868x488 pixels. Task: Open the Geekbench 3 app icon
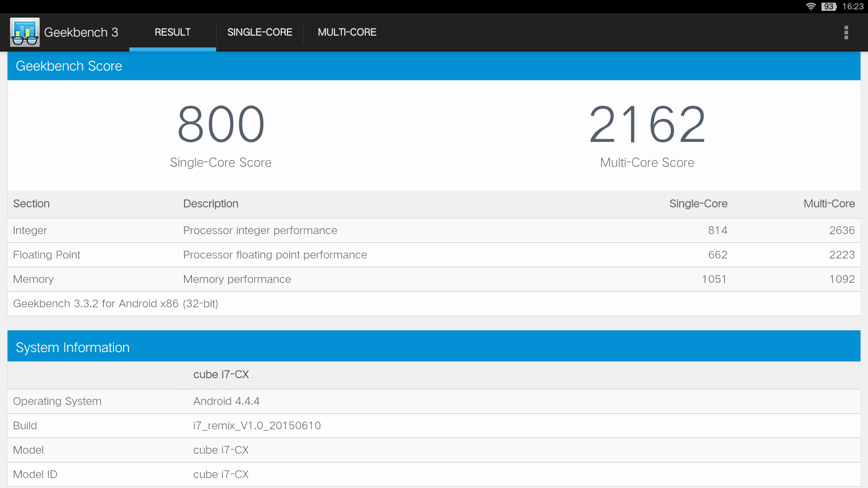pyautogui.click(x=25, y=33)
